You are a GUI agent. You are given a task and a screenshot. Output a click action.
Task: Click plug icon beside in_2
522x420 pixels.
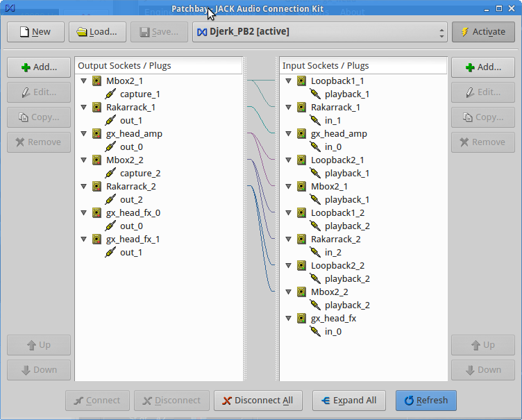tap(315, 252)
